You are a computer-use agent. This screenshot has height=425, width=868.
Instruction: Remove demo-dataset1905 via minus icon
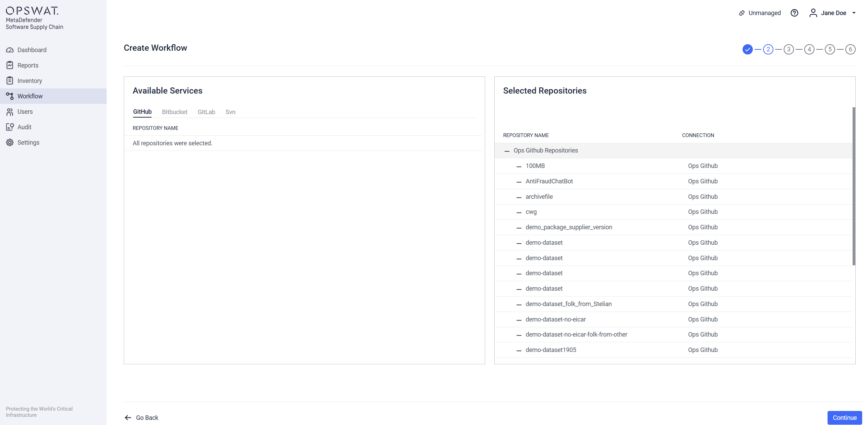[519, 350]
